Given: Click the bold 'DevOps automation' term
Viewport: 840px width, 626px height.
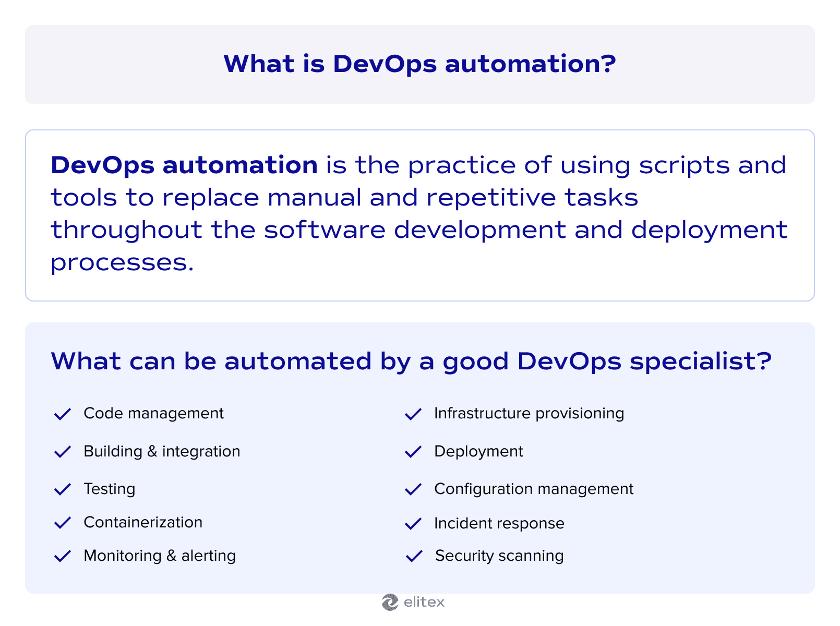Looking at the screenshot, I should tap(184, 165).
